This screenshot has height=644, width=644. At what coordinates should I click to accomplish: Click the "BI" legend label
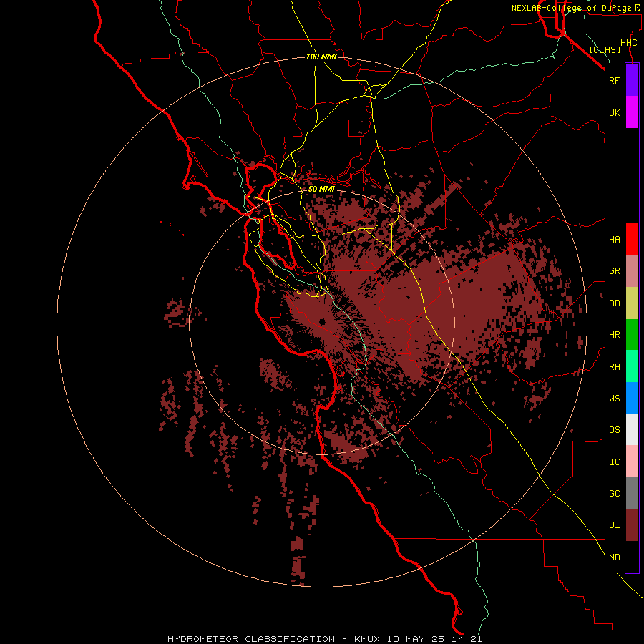pos(614,525)
